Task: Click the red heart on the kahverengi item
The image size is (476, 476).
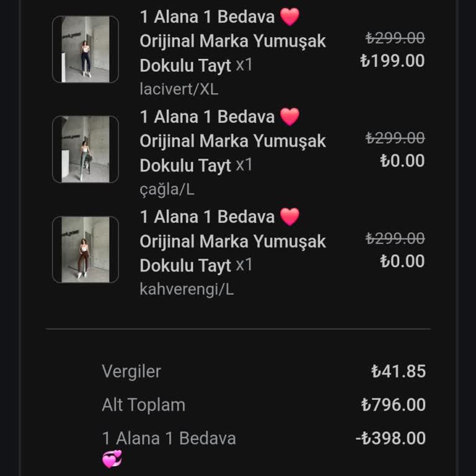Action: (289, 217)
